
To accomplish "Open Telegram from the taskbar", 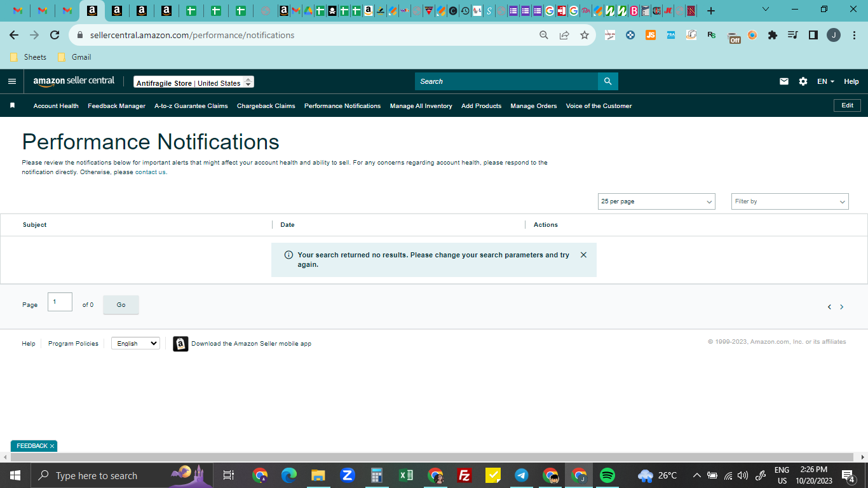I will [x=522, y=475].
